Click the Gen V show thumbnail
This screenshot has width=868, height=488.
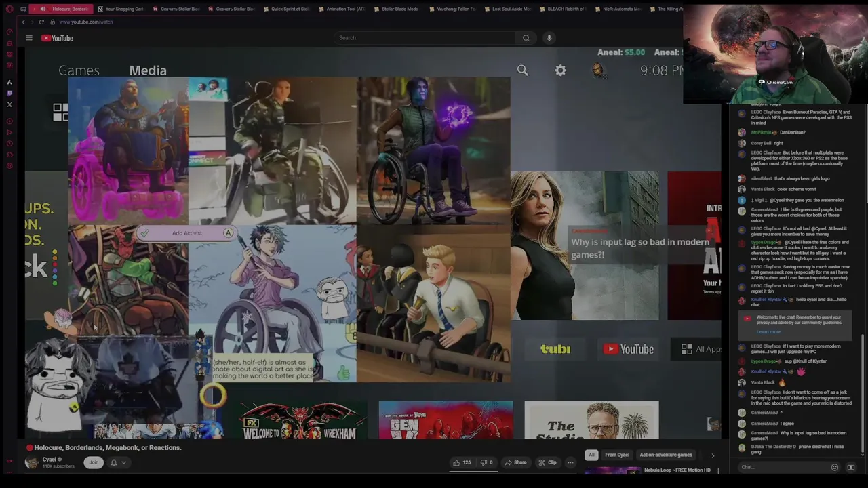tap(446, 420)
